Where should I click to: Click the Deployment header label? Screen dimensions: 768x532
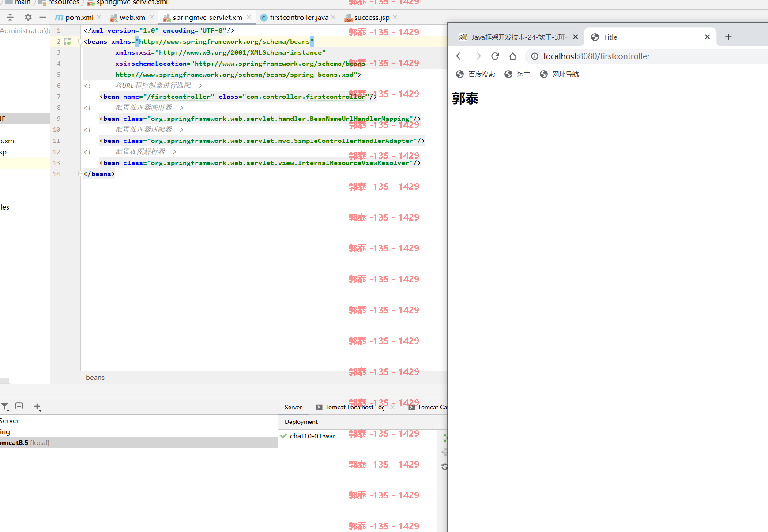pos(301,422)
